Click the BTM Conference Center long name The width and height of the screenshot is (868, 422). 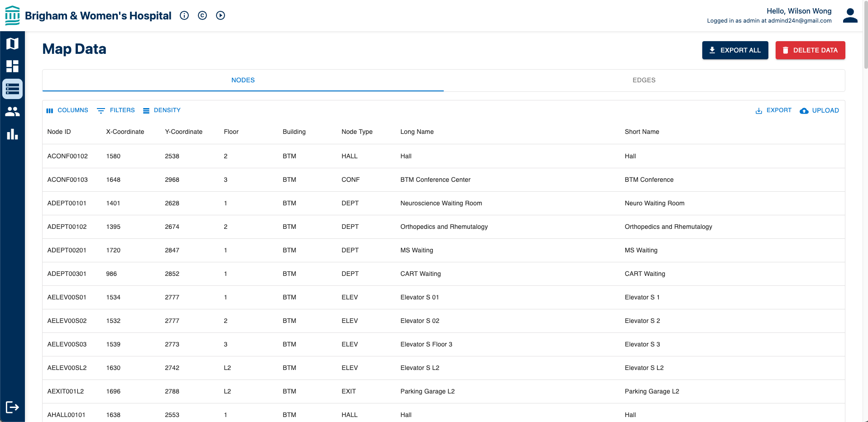point(435,180)
